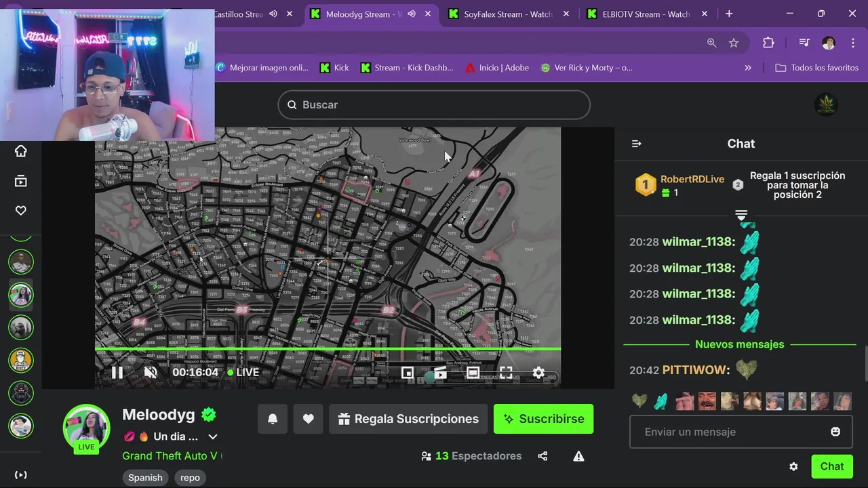Mute the Meloodyg Stream tab audio icon
Screen dimensions: 868x488
(x=411, y=14)
